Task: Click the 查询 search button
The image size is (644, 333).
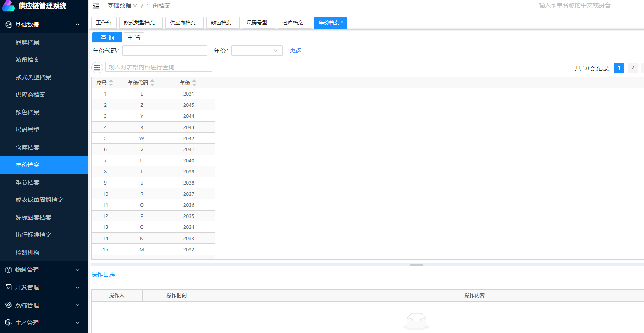Action: (107, 37)
